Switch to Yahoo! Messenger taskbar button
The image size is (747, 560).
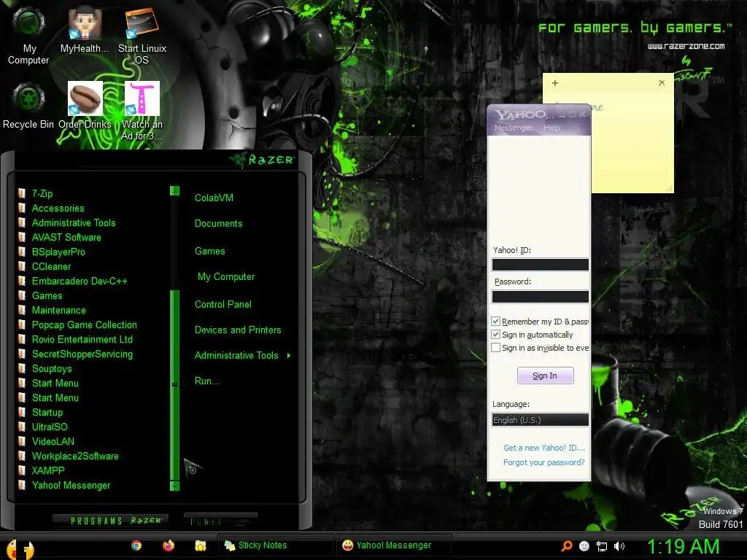(393, 545)
